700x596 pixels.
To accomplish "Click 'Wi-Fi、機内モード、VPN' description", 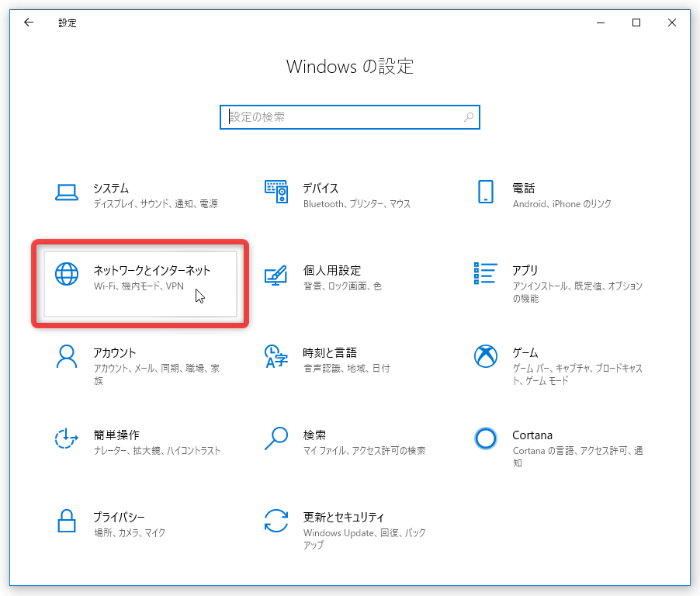I will pos(139,286).
